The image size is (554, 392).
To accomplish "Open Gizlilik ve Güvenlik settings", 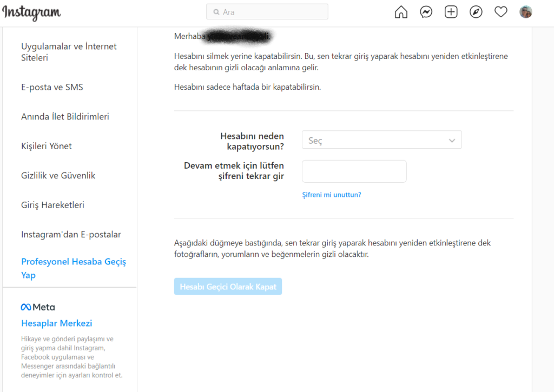I will pos(58,176).
